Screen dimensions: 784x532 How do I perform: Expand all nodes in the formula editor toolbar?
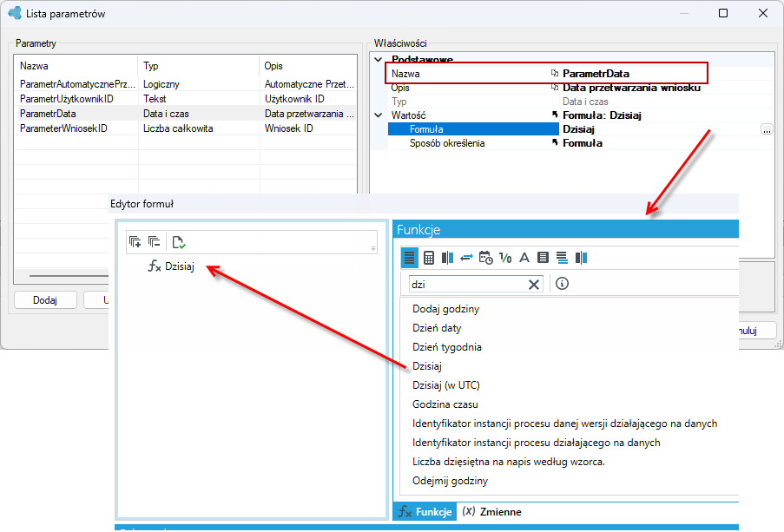click(x=135, y=242)
